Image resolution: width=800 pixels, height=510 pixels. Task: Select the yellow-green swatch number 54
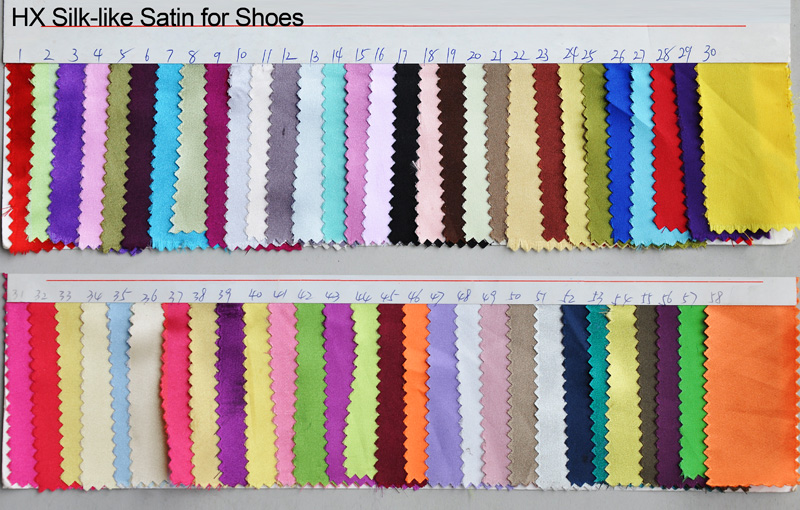click(x=622, y=394)
